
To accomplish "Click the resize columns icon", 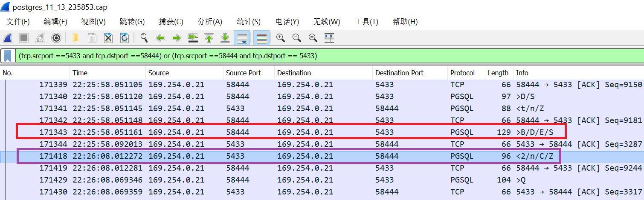I will click(x=329, y=38).
